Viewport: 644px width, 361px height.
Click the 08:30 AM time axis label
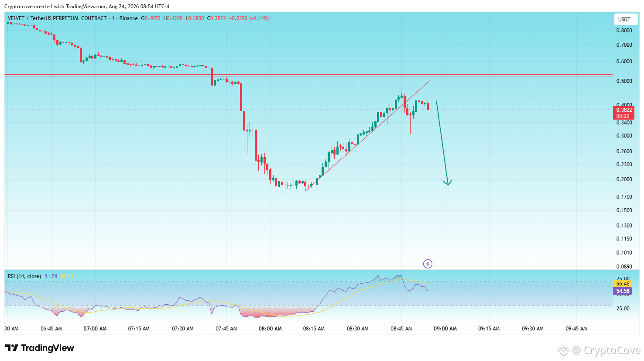[x=357, y=329]
